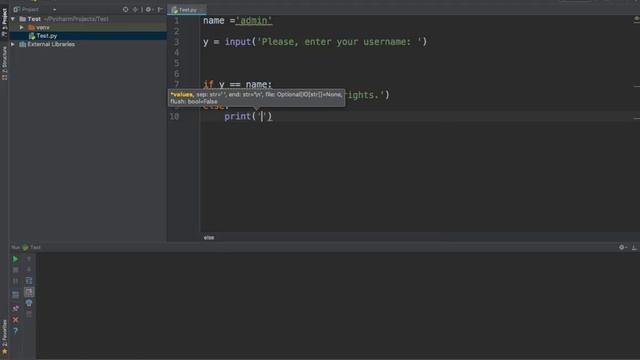Switch to Test.py editor tab

(x=187, y=9)
